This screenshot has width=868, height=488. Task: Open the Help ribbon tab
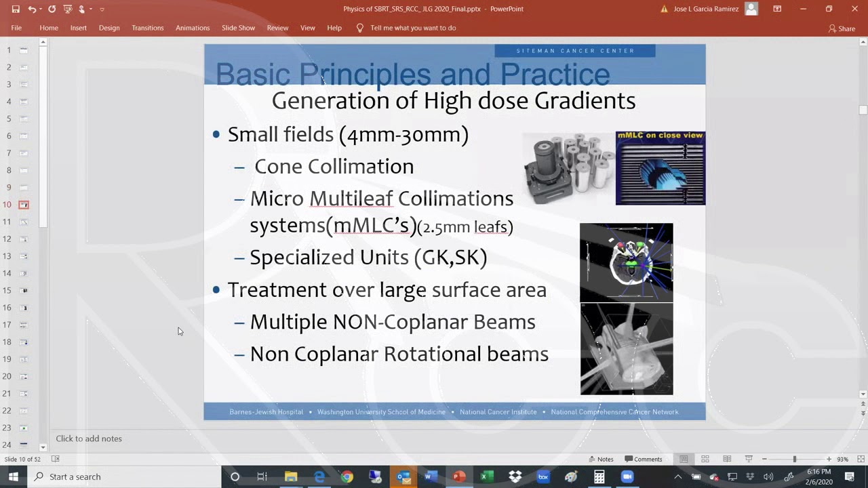(334, 28)
